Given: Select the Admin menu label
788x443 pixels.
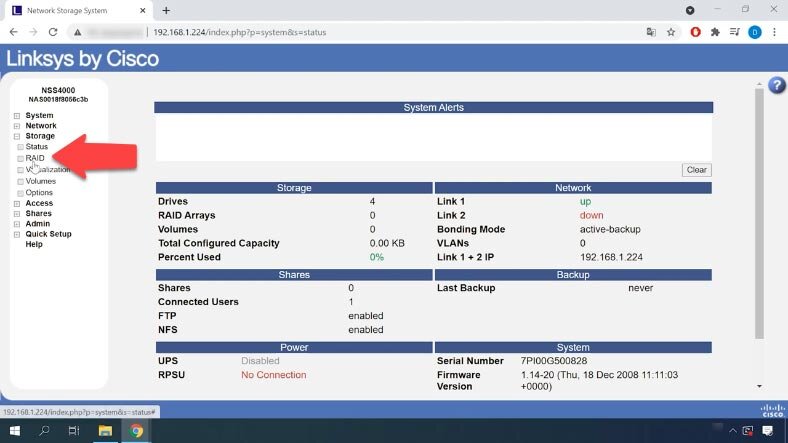Looking at the screenshot, I should pyautogui.click(x=38, y=224).
